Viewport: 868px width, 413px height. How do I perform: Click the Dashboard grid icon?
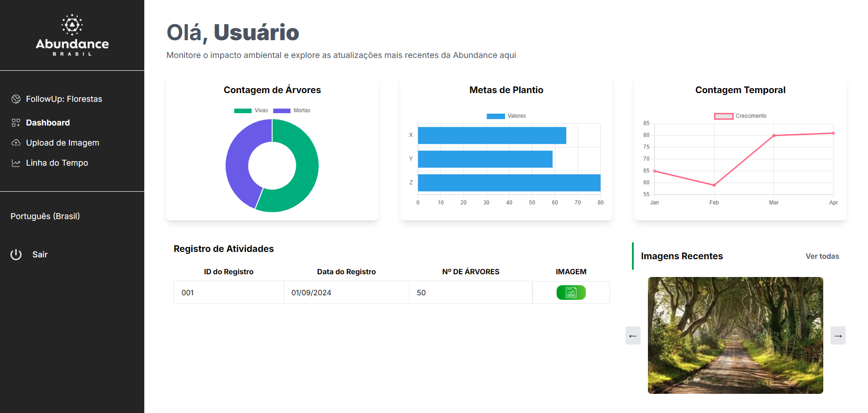click(16, 123)
